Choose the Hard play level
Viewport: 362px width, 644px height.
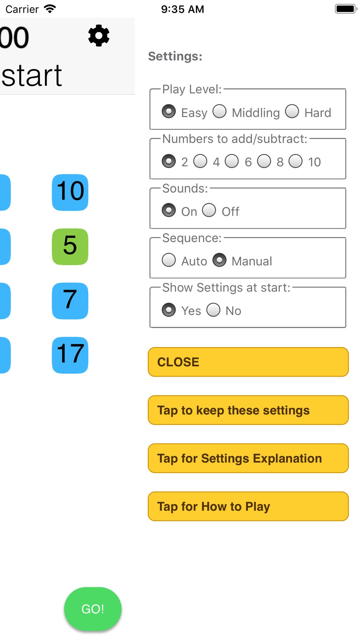click(x=292, y=112)
